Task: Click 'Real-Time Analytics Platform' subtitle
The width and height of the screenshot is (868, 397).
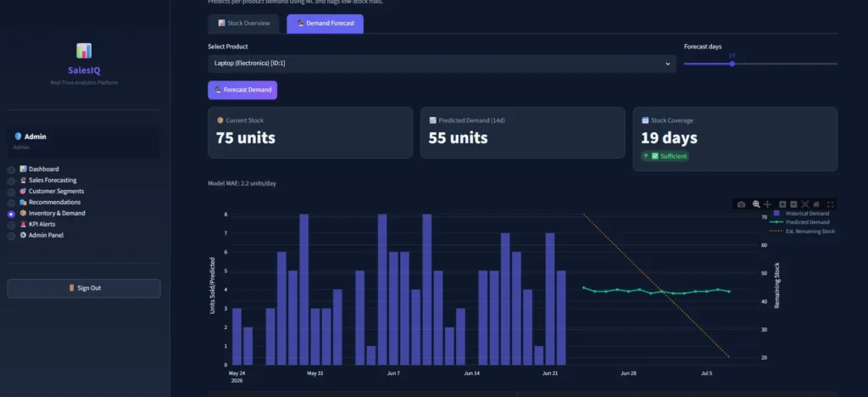Action: click(84, 82)
